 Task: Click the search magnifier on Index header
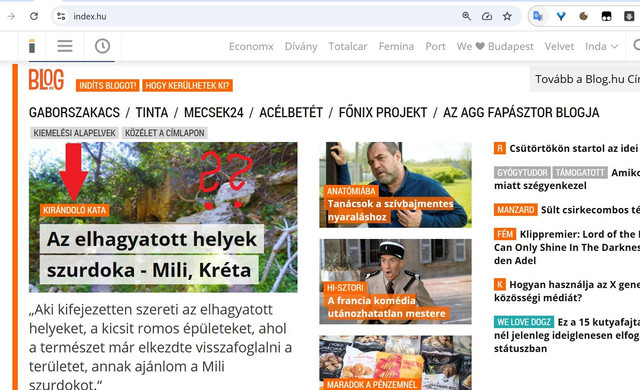(x=636, y=45)
